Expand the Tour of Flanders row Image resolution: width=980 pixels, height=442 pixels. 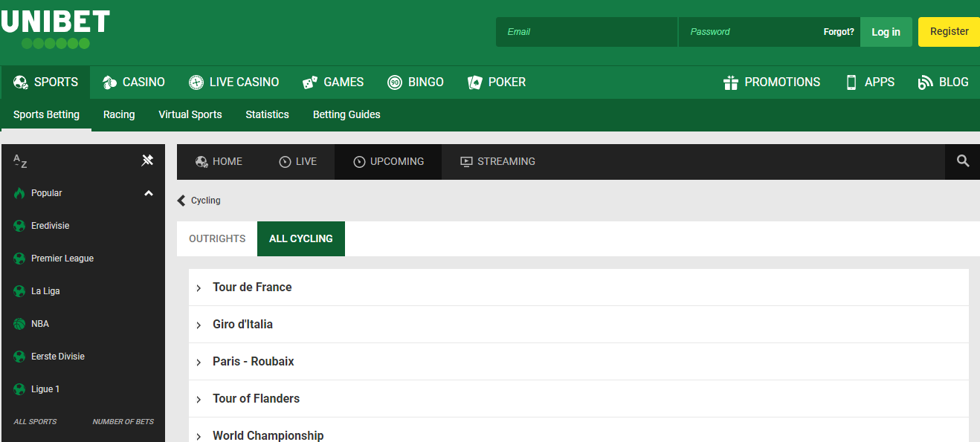[x=578, y=399]
